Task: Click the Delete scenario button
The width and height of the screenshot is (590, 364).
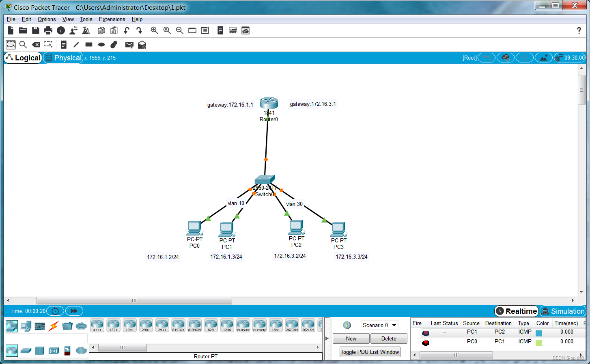Action: pos(389,338)
